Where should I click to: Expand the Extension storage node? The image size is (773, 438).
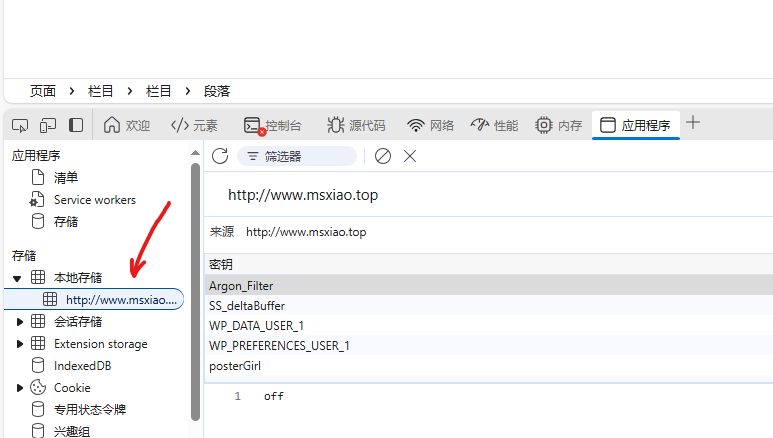click(20, 344)
